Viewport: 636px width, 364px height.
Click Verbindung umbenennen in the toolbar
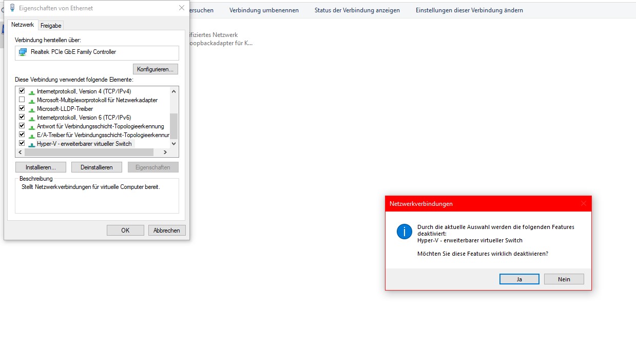pyautogui.click(x=264, y=10)
